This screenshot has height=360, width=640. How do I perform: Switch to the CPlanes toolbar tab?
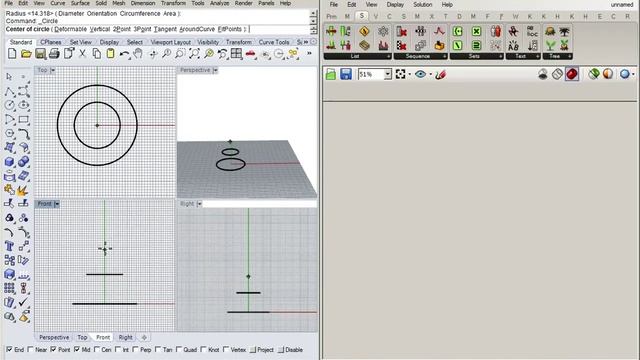tap(51, 42)
